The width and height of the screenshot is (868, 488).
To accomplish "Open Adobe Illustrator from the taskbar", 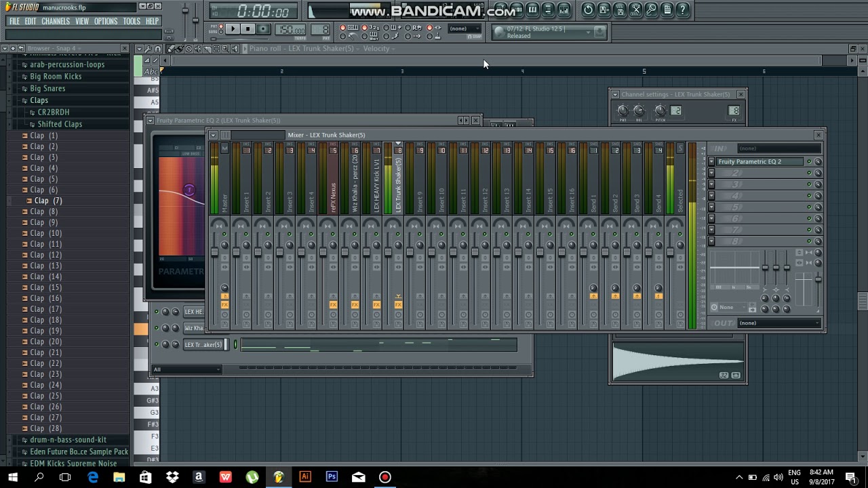I will point(305,477).
